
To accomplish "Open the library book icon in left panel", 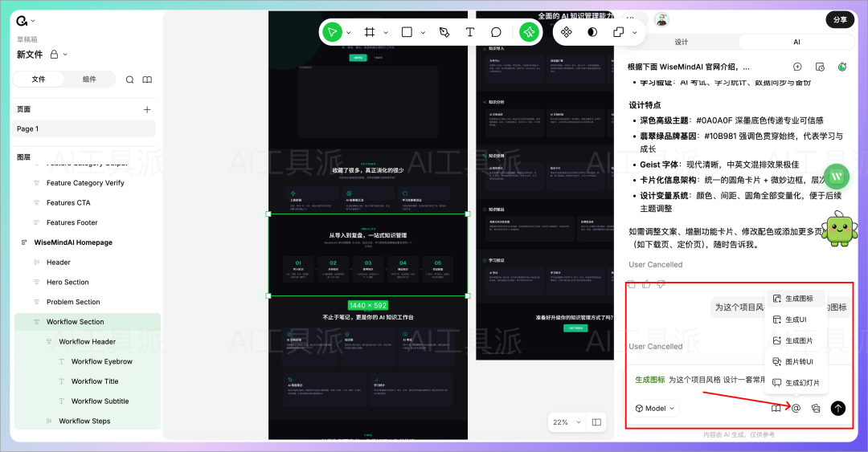I will point(147,79).
